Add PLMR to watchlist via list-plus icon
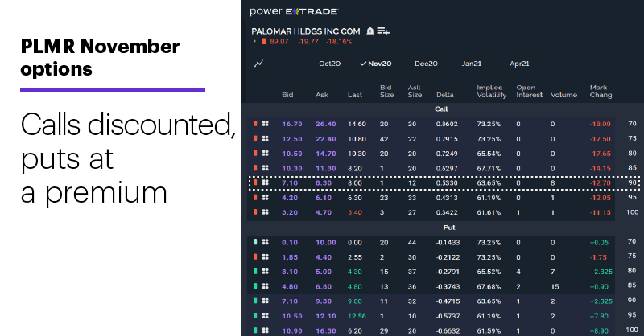Screen dimensions: 644x336 pos(383,31)
